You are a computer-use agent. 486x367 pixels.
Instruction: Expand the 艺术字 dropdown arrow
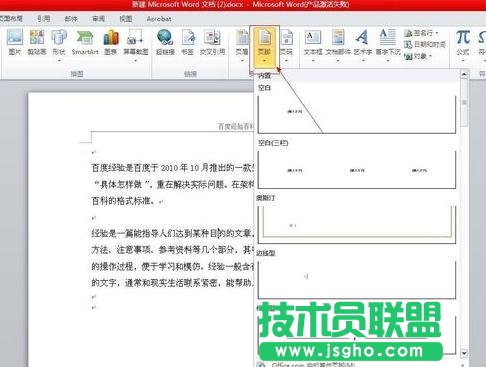point(363,61)
